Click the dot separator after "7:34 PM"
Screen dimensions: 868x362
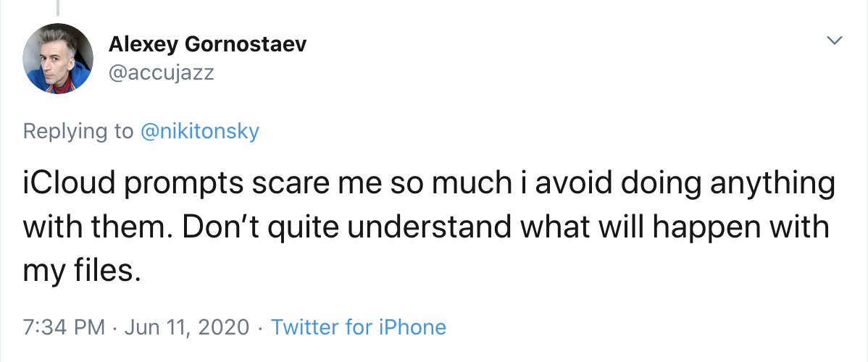coord(115,327)
